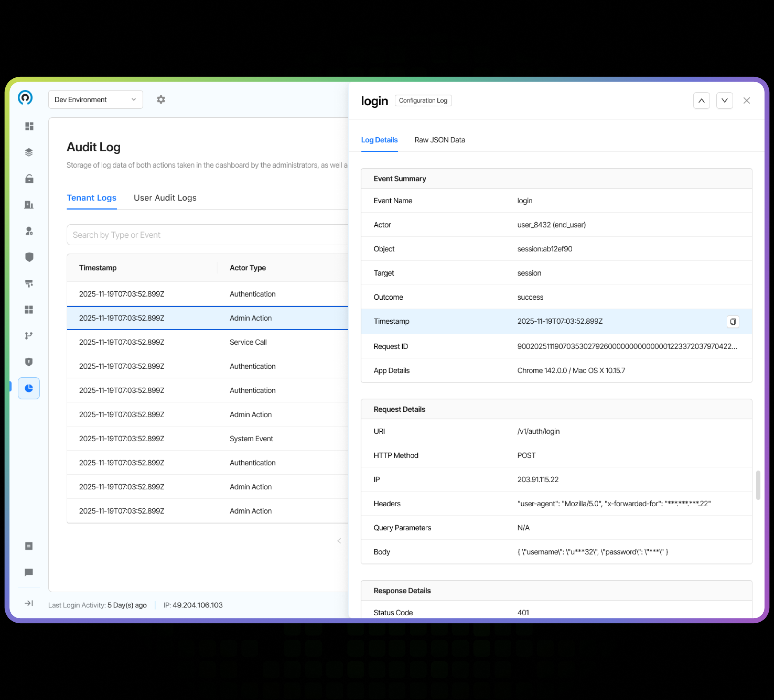
Task: Click the chat bubble icon at sidebar bottom
Action: tap(29, 573)
